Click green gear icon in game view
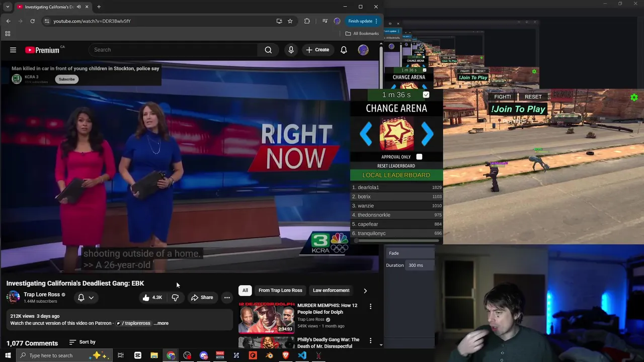 [634, 97]
